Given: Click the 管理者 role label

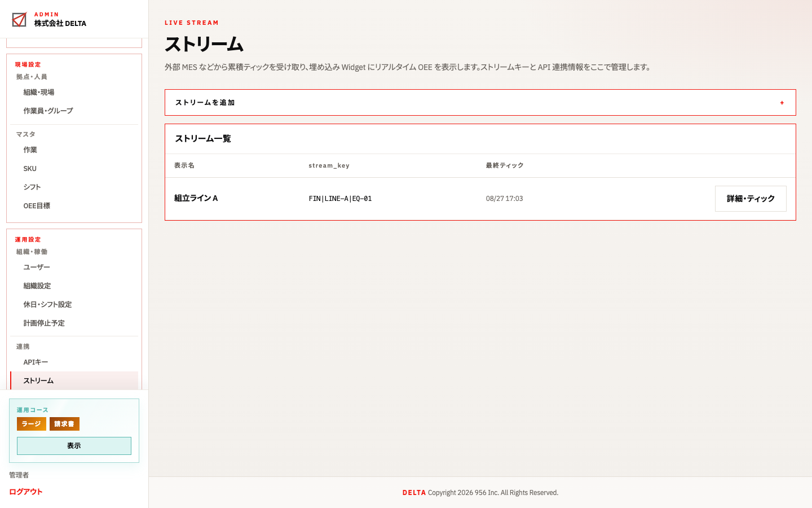Looking at the screenshot, I should click(19, 475).
